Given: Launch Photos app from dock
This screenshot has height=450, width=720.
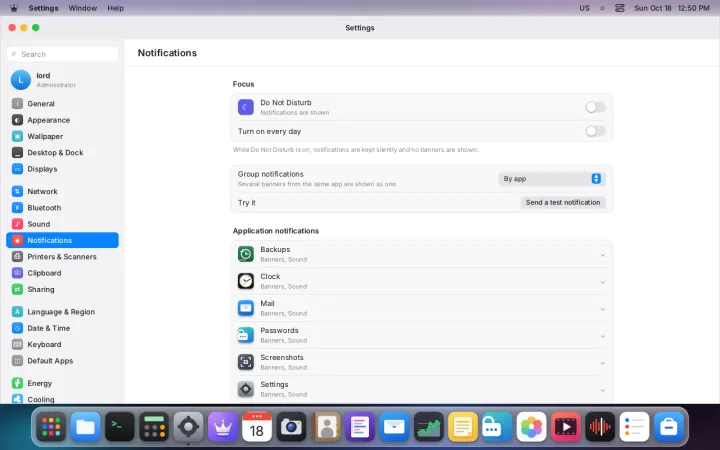Looking at the screenshot, I should (x=531, y=427).
